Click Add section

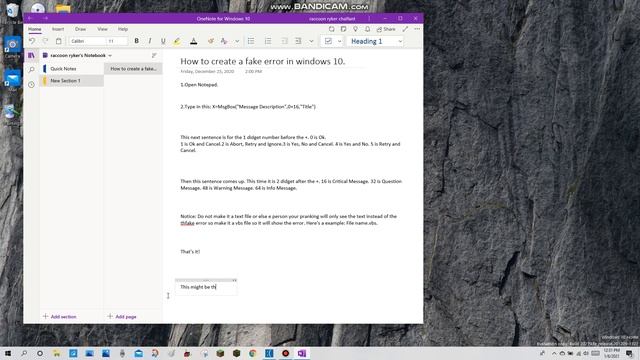click(60, 317)
